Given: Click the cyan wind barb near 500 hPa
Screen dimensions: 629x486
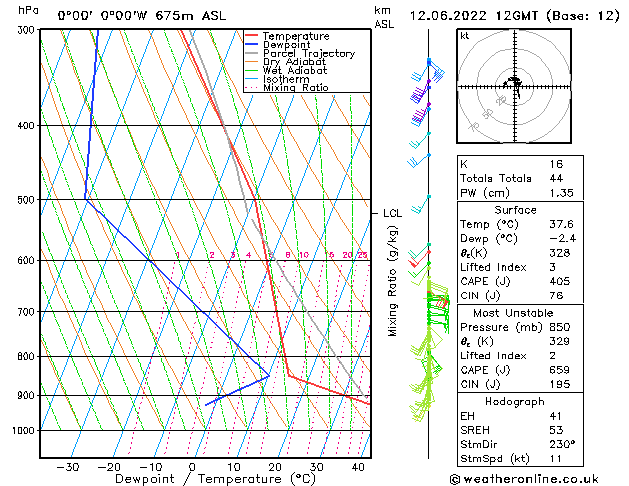Looking at the screenshot, I should point(420,204).
